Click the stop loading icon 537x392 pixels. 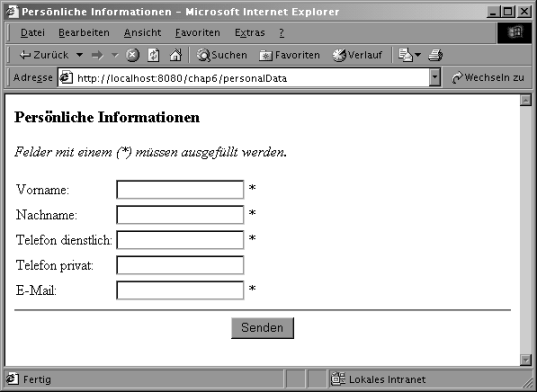(133, 55)
